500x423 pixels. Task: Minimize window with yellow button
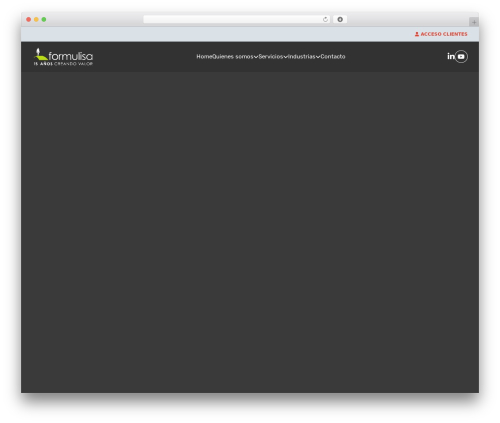(x=36, y=19)
